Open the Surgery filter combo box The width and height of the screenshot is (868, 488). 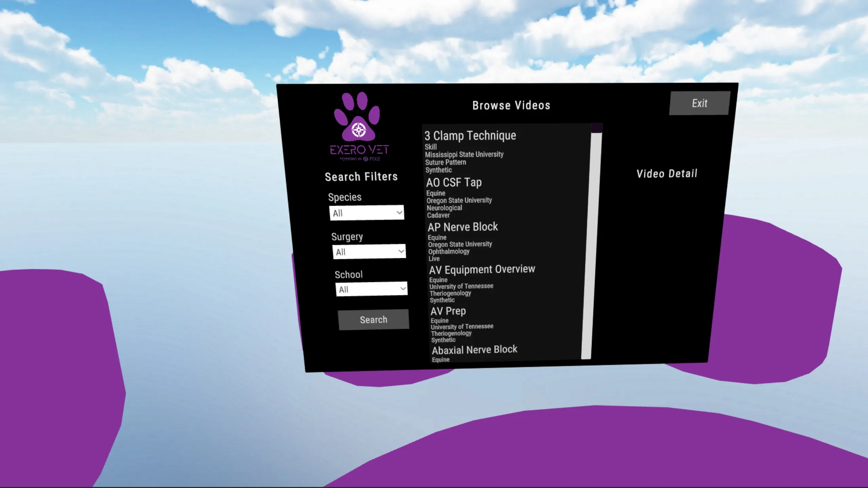[x=369, y=252]
